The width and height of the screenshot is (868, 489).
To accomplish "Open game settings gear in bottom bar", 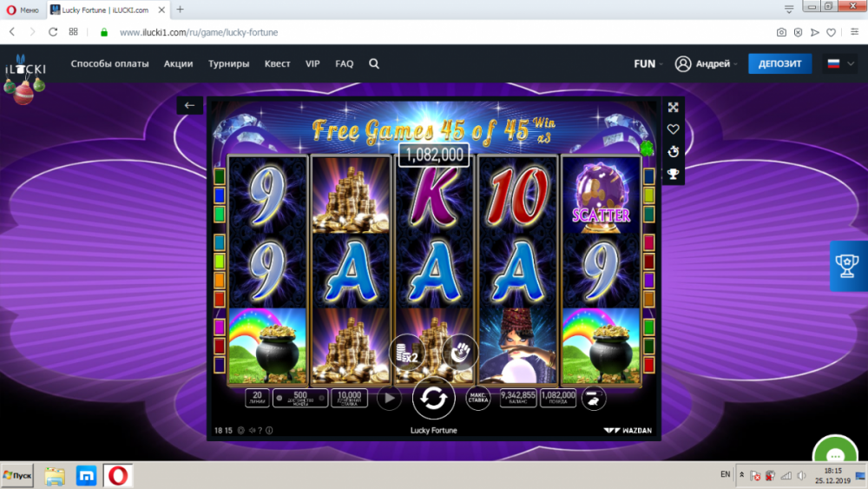I will (240, 430).
